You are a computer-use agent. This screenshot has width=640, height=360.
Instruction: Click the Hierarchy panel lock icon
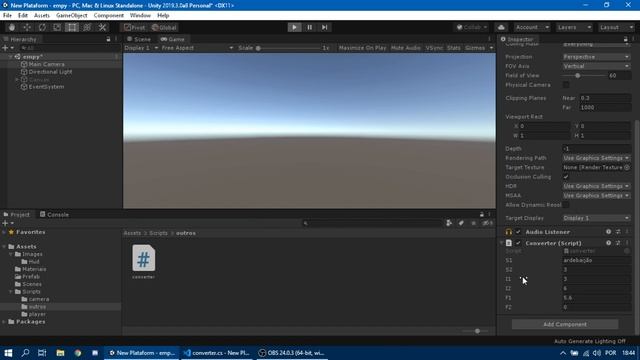click(108, 39)
